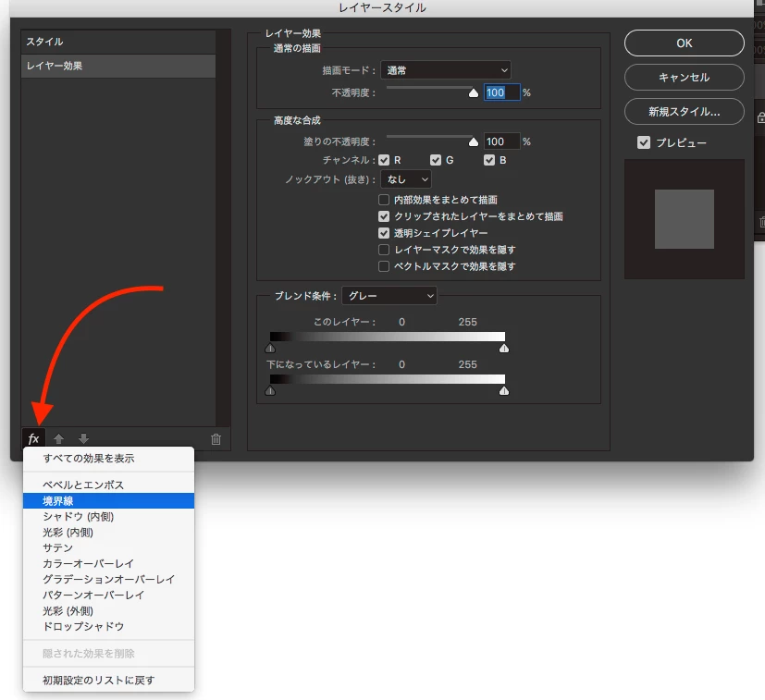Image resolution: width=765 pixels, height=700 pixels.
Task: Select カラーオーバーレイ menu item
Action: pos(108,563)
